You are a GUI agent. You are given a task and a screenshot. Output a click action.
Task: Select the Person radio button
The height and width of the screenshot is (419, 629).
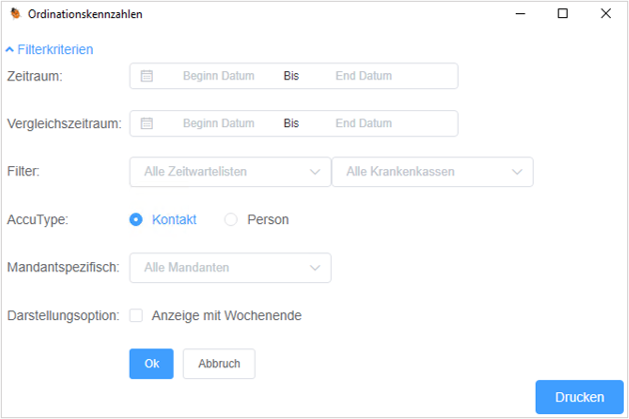pyautogui.click(x=231, y=219)
